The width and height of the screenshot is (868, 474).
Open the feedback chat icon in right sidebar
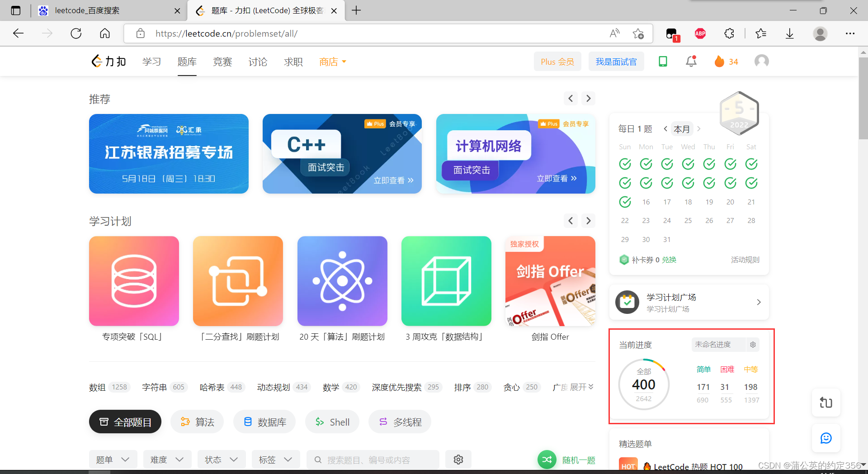tap(826, 438)
